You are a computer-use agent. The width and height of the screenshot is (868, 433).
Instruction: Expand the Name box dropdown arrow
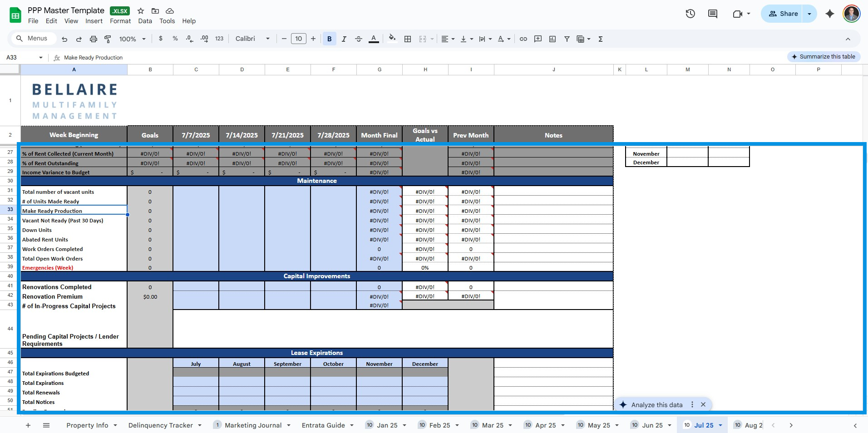click(41, 58)
